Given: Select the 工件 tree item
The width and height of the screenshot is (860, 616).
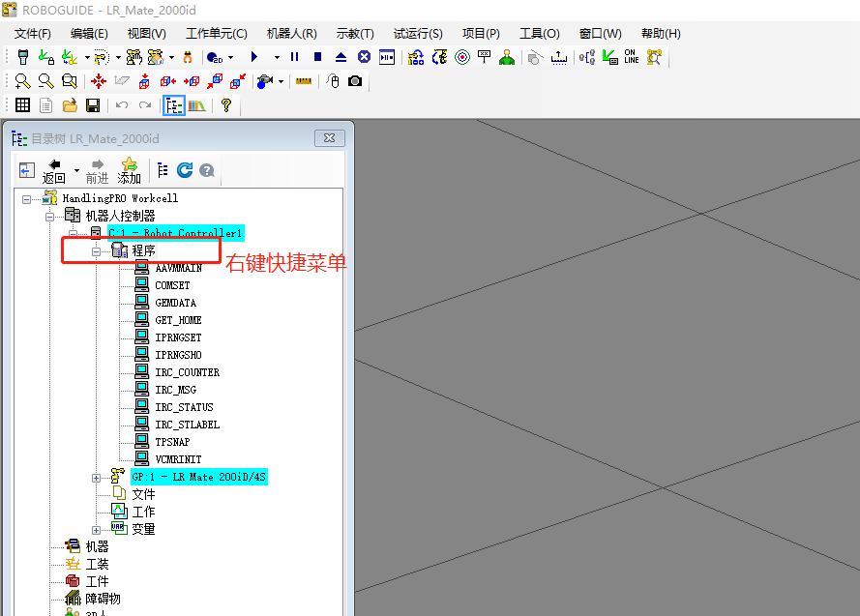Looking at the screenshot, I should 97,581.
